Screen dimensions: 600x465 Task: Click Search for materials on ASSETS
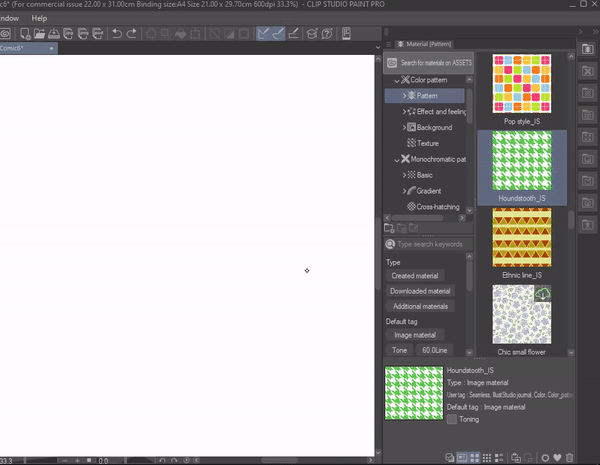pyautogui.click(x=429, y=63)
